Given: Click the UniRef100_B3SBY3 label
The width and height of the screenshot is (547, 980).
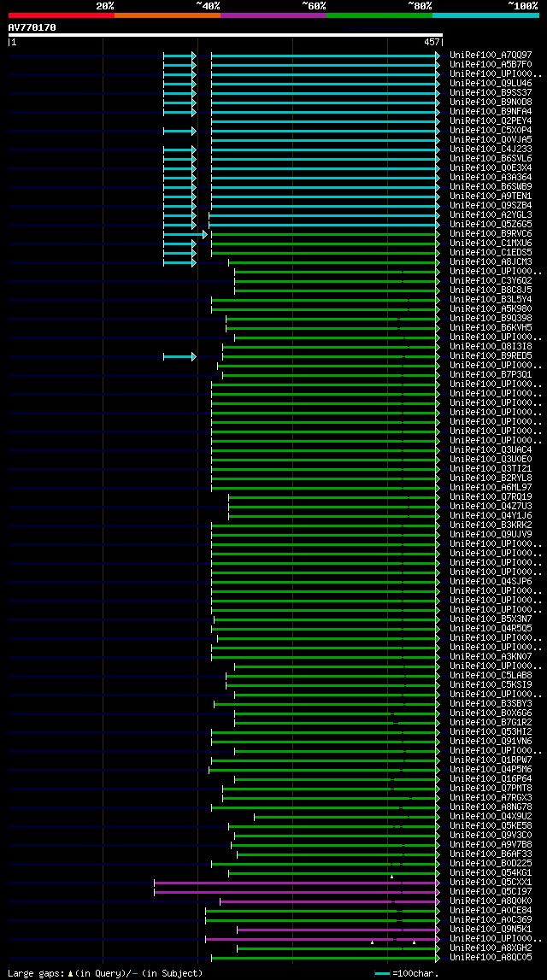Looking at the screenshot, I should click(491, 704).
